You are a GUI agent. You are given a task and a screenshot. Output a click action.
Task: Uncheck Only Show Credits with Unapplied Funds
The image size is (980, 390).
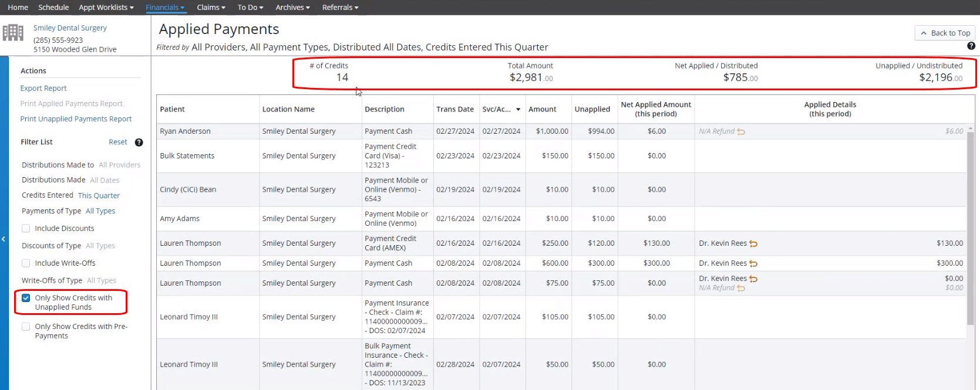click(x=26, y=298)
